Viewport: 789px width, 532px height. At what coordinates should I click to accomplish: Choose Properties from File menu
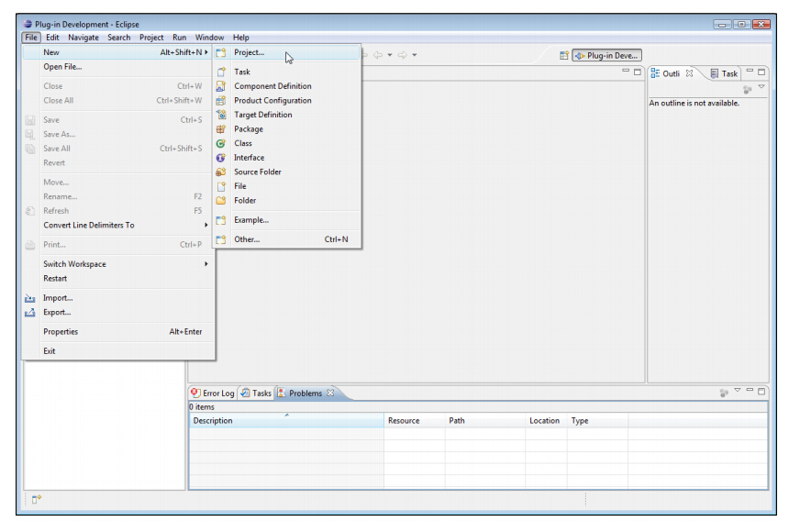coord(119,332)
